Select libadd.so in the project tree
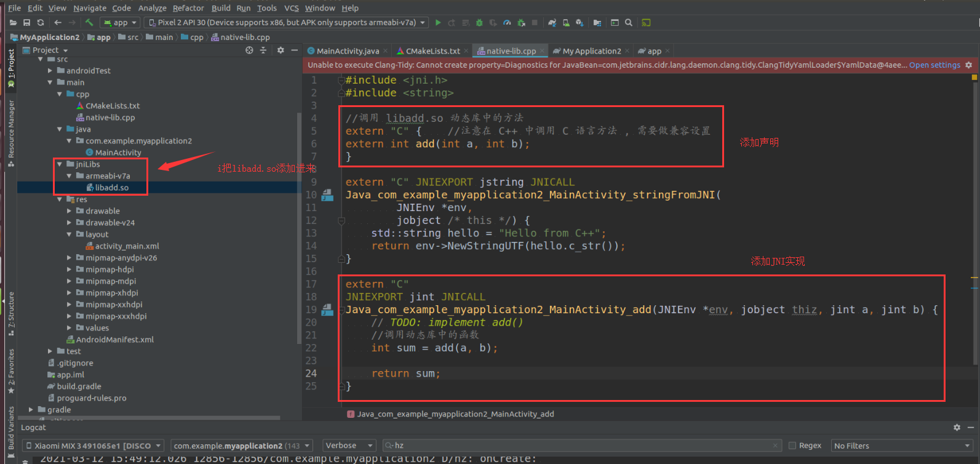 point(111,188)
